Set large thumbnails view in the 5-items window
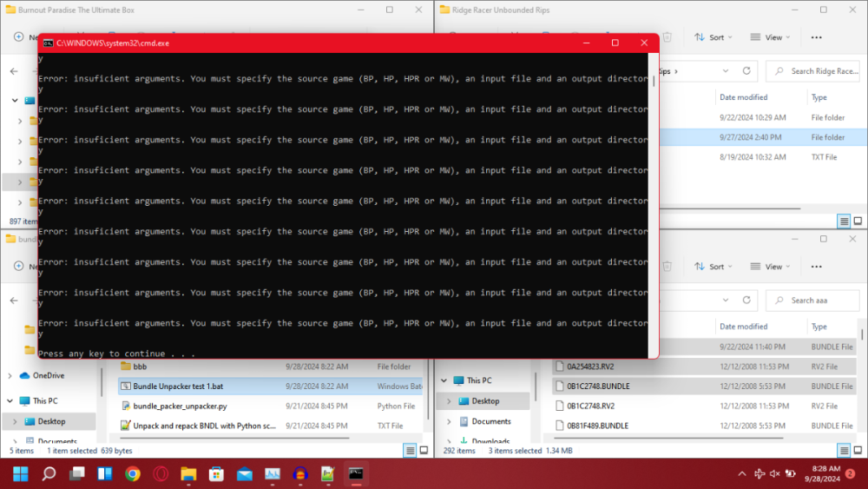The height and width of the screenshot is (489, 868). point(424,450)
